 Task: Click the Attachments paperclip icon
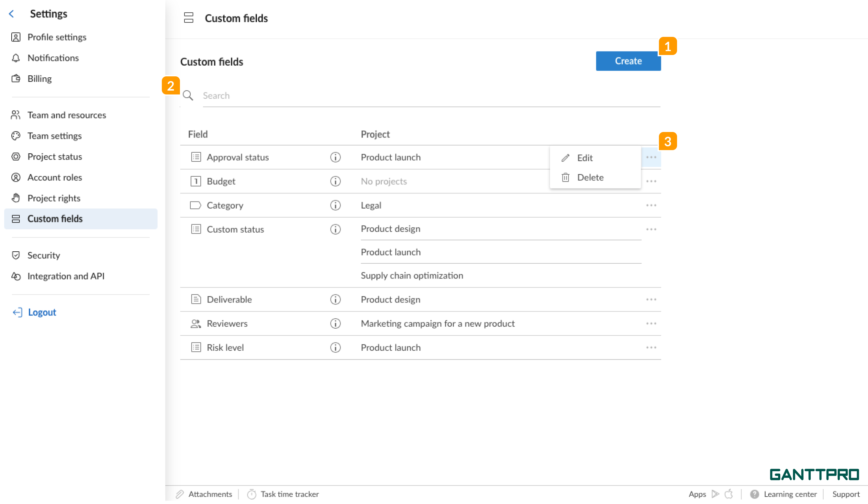click(x=180, y=494)
